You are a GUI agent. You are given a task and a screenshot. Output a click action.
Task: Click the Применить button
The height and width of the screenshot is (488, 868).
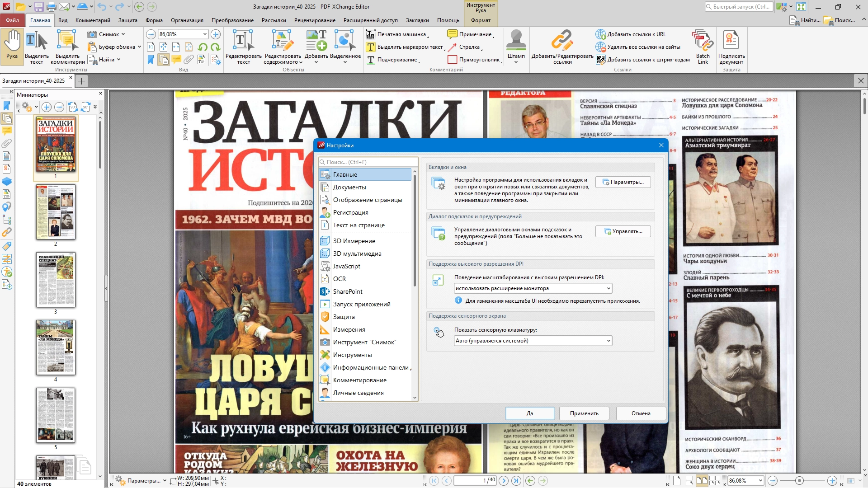(x=584, y=413)
